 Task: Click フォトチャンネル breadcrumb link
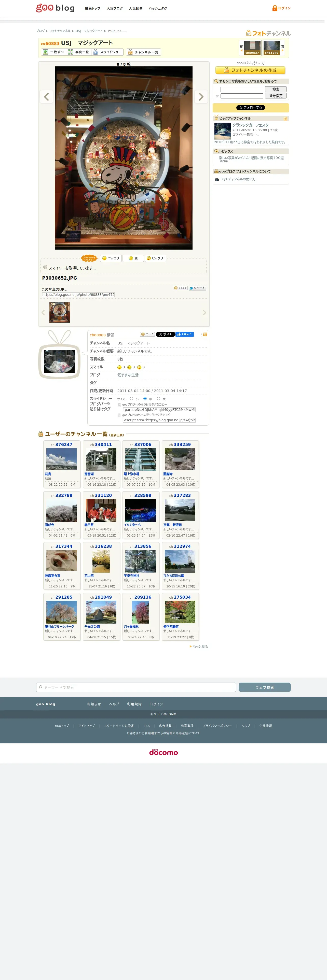click(60, 31)
